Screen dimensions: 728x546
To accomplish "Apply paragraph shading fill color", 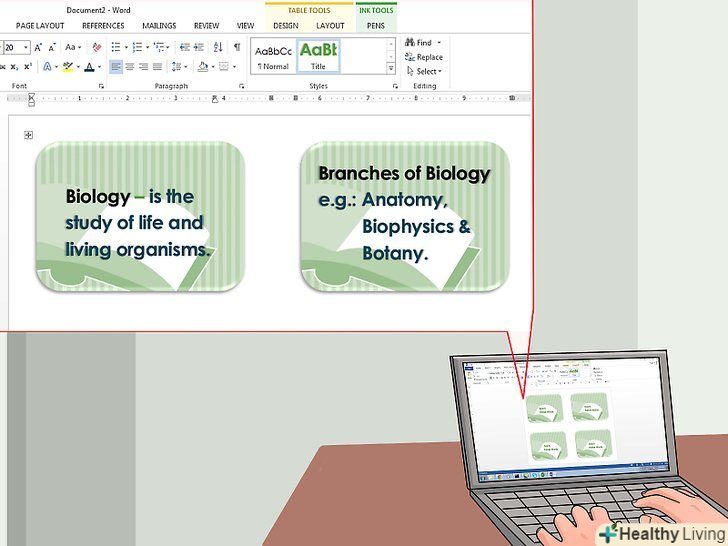I will click(x=203, y=67).
